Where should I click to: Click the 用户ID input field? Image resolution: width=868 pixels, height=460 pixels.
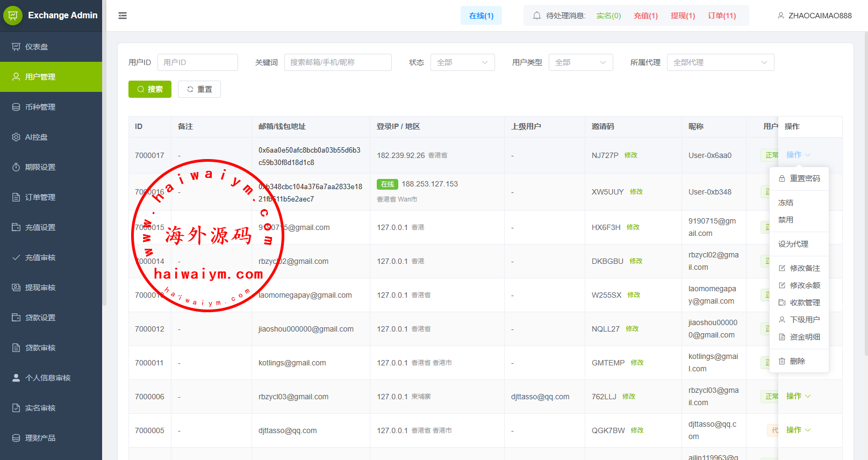(x=197, y=62)
